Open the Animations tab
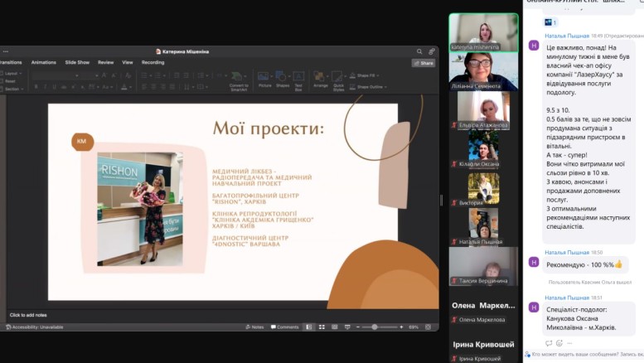 (44, 62)
